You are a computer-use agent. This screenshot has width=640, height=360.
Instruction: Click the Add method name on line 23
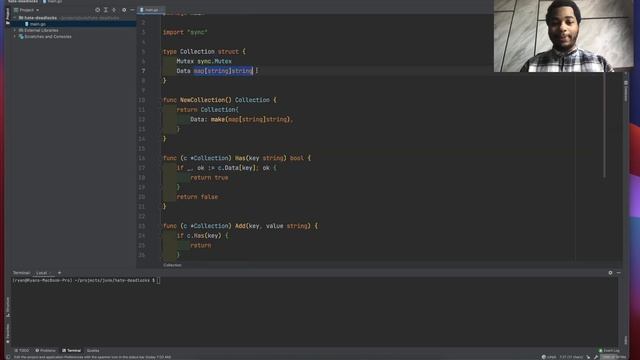coord(240,226)
